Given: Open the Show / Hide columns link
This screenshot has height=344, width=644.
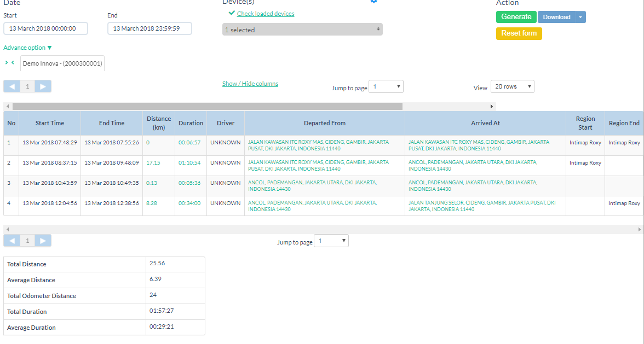Looking at the screenshot, I should [250, 84].
